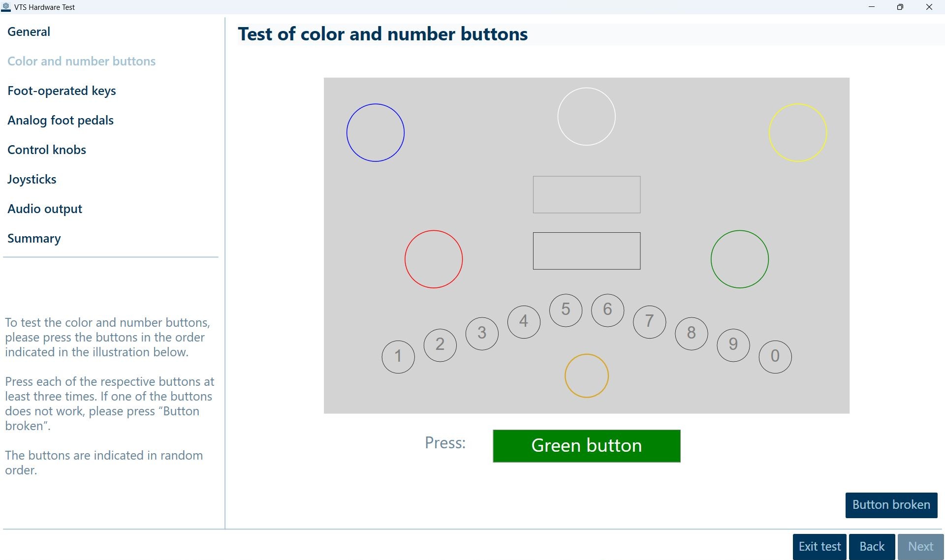The height and width of the screenshot is (560, 945).
Task: Click the yellow circle button
Action: [x=797, y=132]
